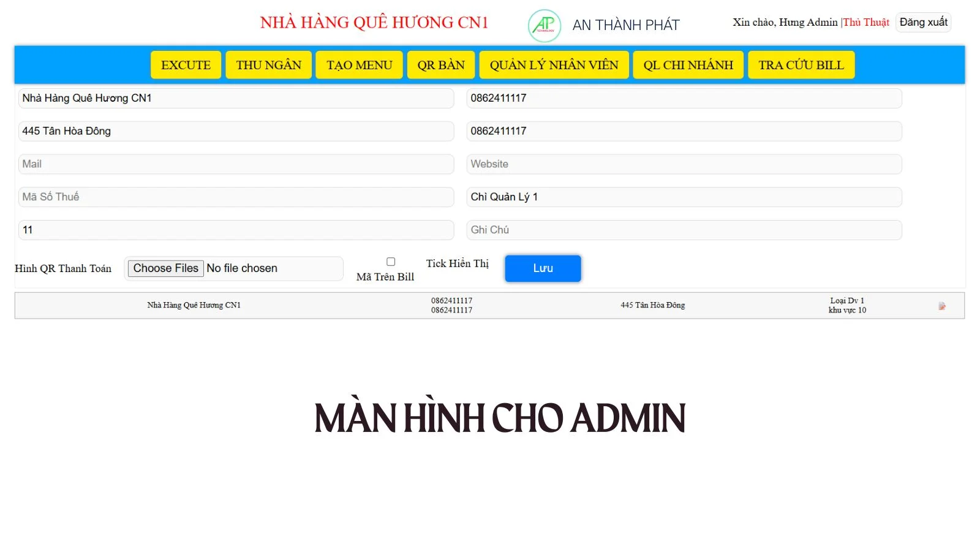
Task: Open the QR BÀN page
Action: click(x=441, y=65)
